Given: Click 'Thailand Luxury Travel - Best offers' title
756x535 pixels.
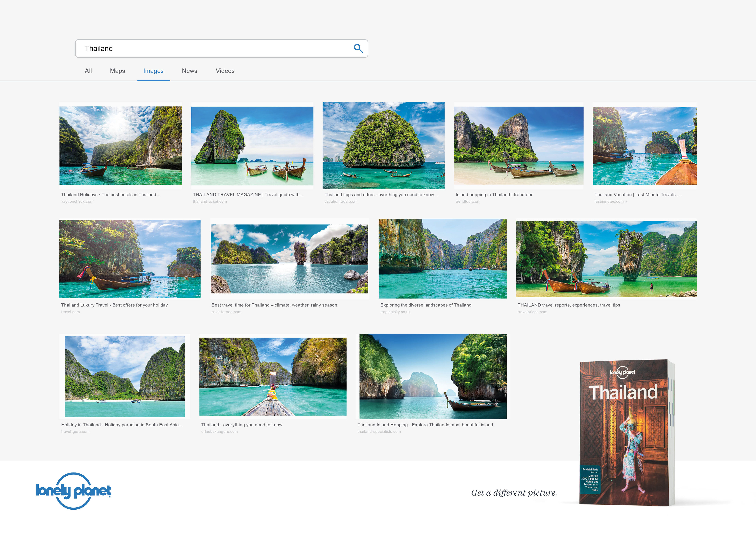Looking at the screenshot, I should [x=114, y=305].
